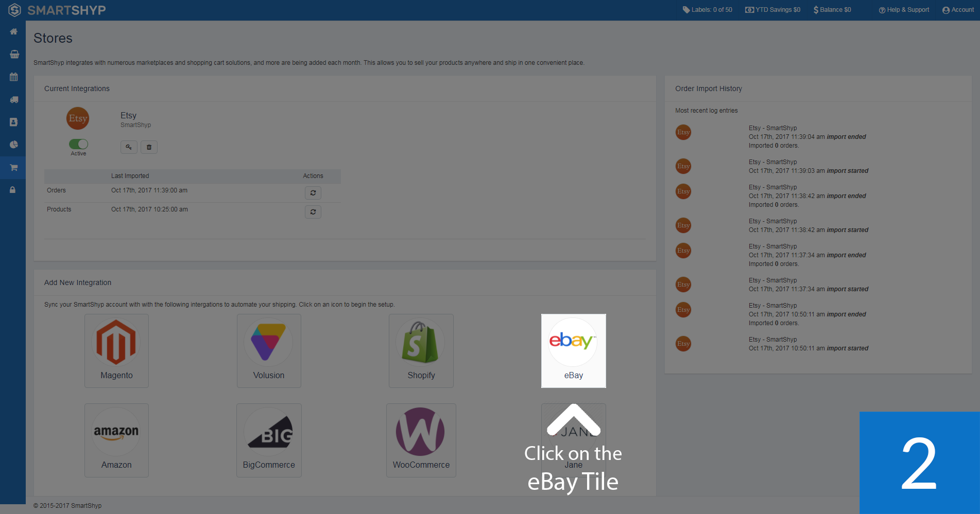Open the truck shipments icon in sidebar
The image size is (980, 514).
(x=14, y=100)
